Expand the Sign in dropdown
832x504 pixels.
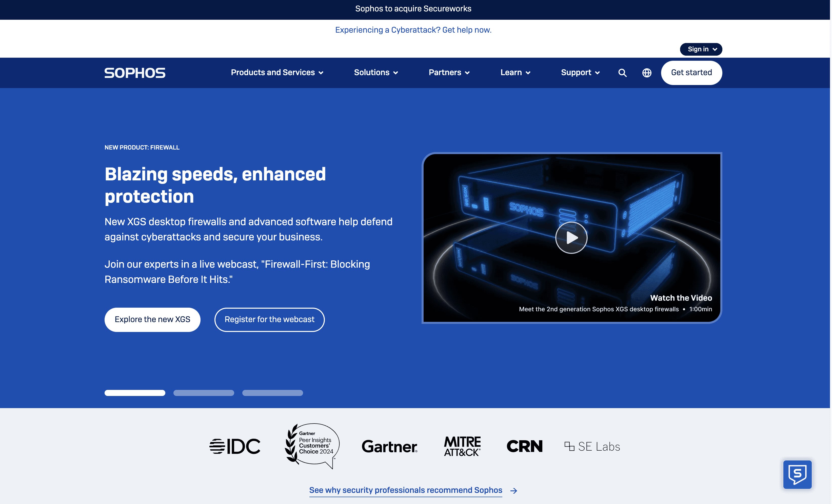coord(701,49)
